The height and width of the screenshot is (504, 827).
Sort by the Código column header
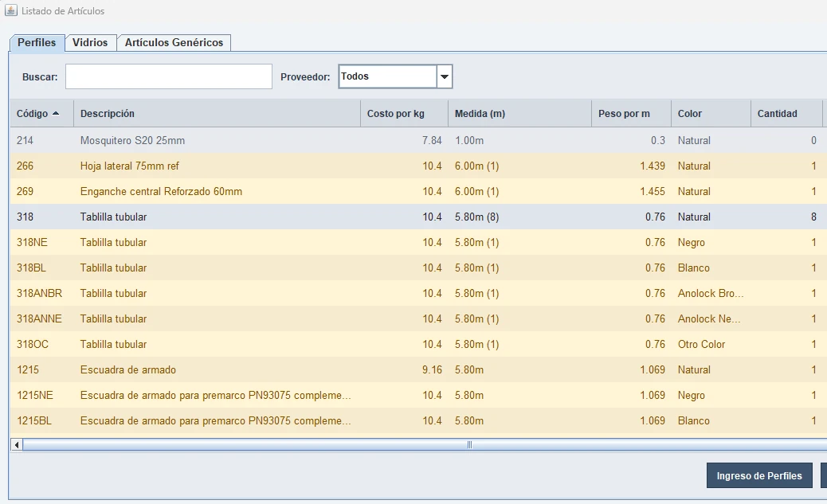[x=41, y=113]
